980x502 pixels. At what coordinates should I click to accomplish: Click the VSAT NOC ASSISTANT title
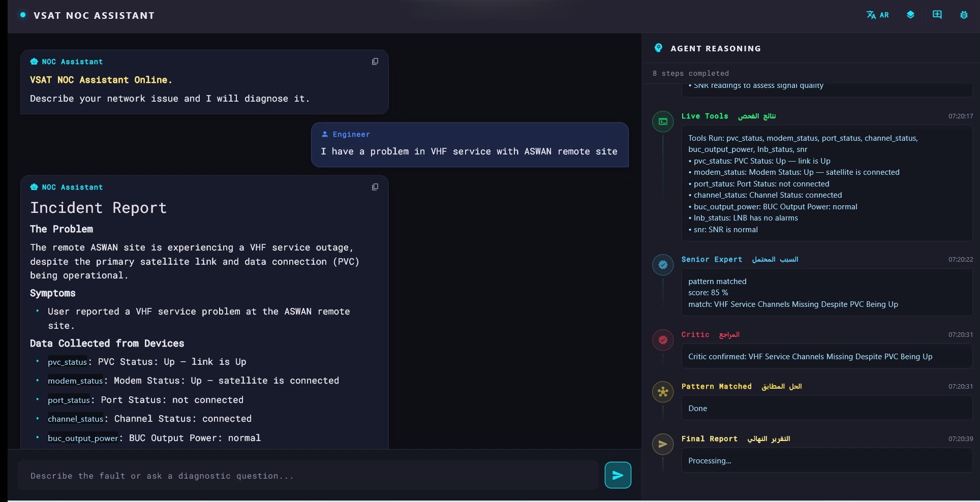coord(94,15)
